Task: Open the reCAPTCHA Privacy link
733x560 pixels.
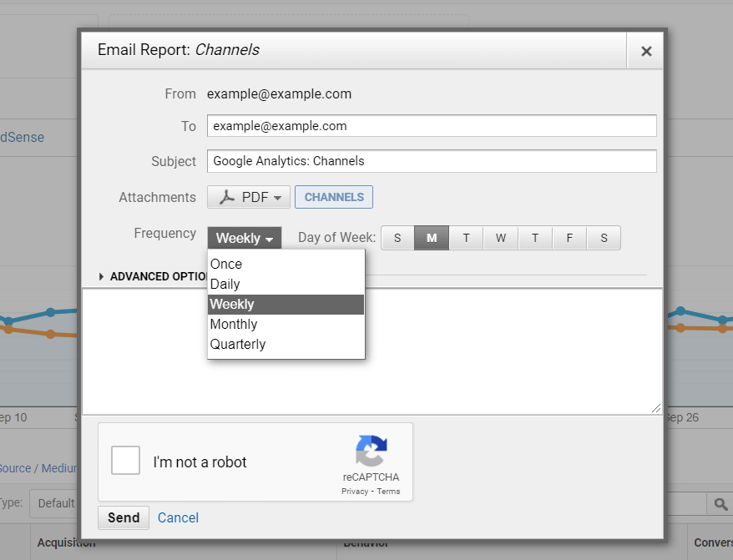Action: point(355,492)
